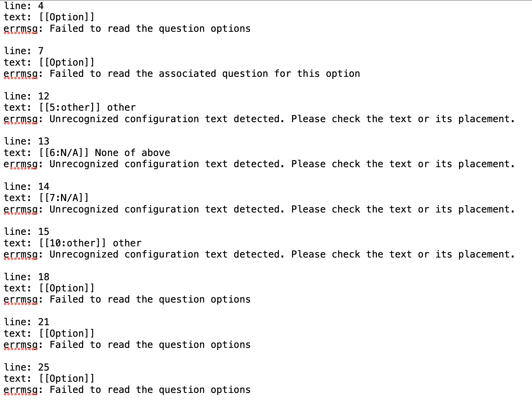Viewport: 532px width, 415px height.
Task: Click the "[[5:other]]" text on line 12 entry
Action: [70, 107]
